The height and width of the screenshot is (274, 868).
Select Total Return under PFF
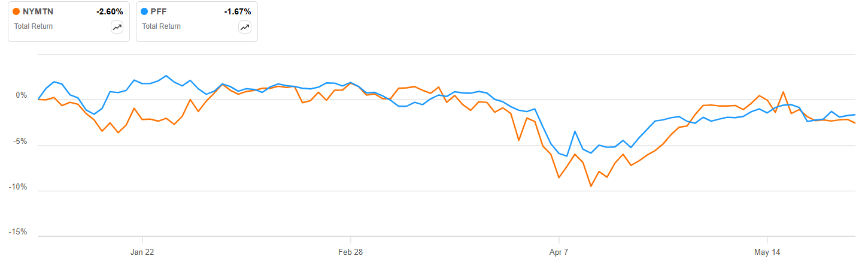click(x=162, y=26)
